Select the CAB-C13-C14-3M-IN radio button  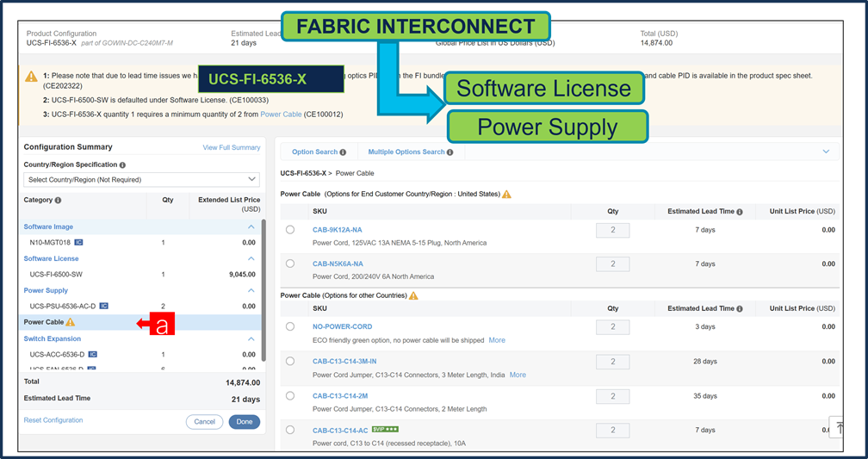290,362
